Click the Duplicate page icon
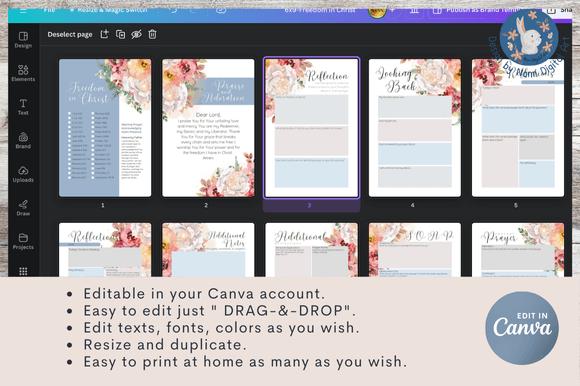 121,34
